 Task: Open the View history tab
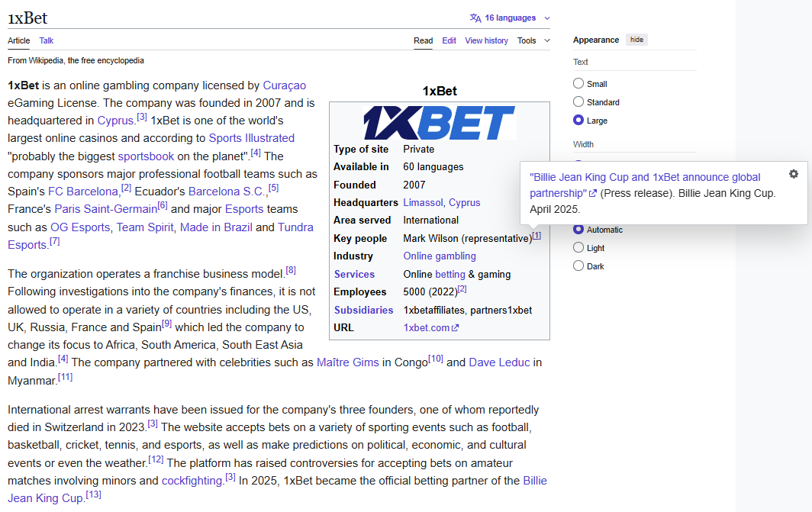point(486,40)
